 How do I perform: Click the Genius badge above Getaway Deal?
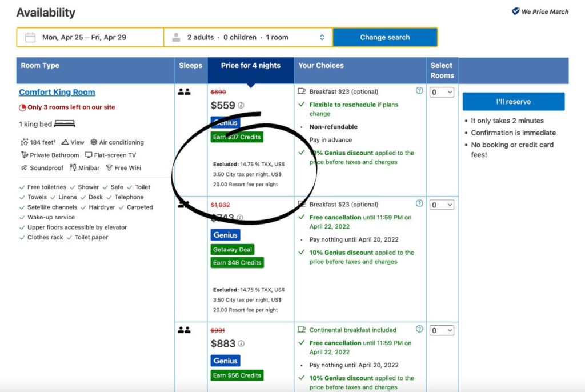coord(225,235)
